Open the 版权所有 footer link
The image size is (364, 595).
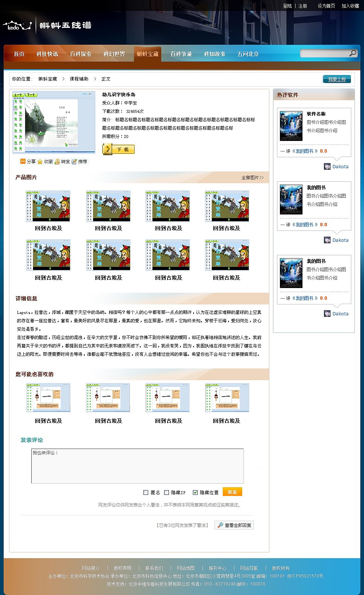[281, 568]
